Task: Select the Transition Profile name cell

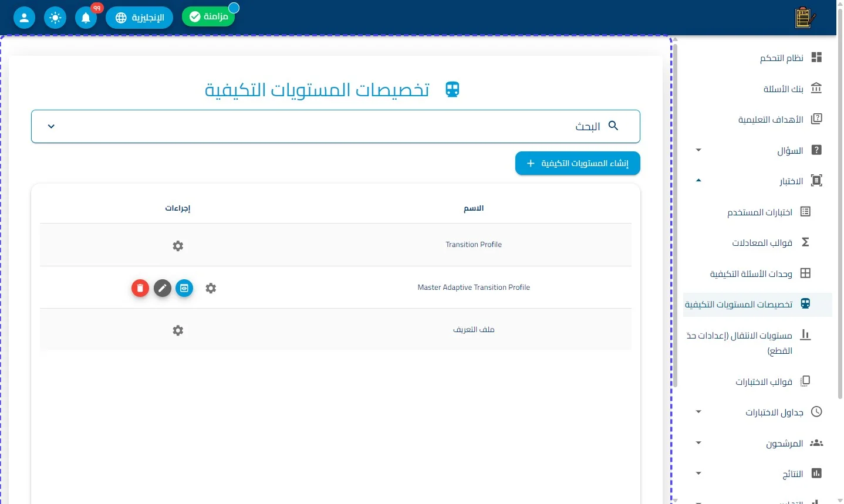Action: coord(474,245)
